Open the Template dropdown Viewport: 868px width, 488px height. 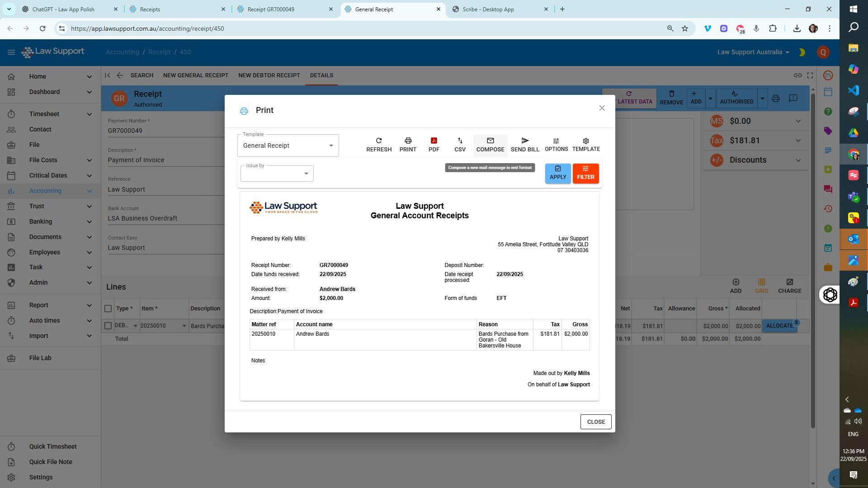[x=288, y=145]
